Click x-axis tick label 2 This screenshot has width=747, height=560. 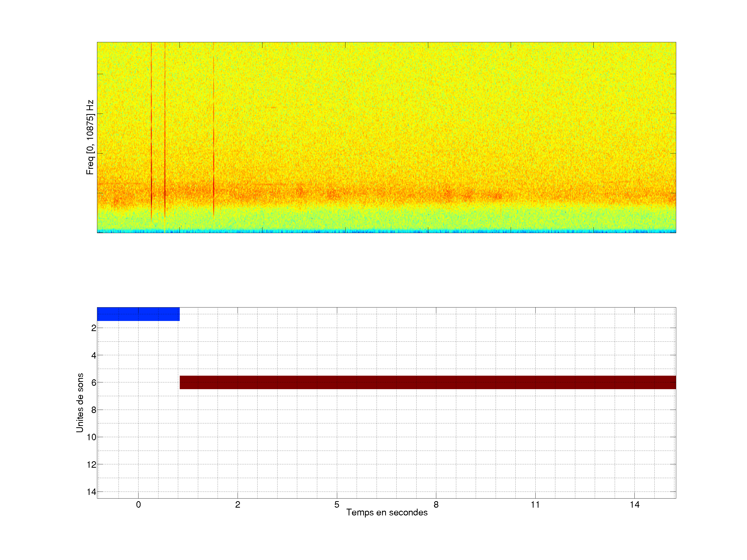click(x=237, y=505)
